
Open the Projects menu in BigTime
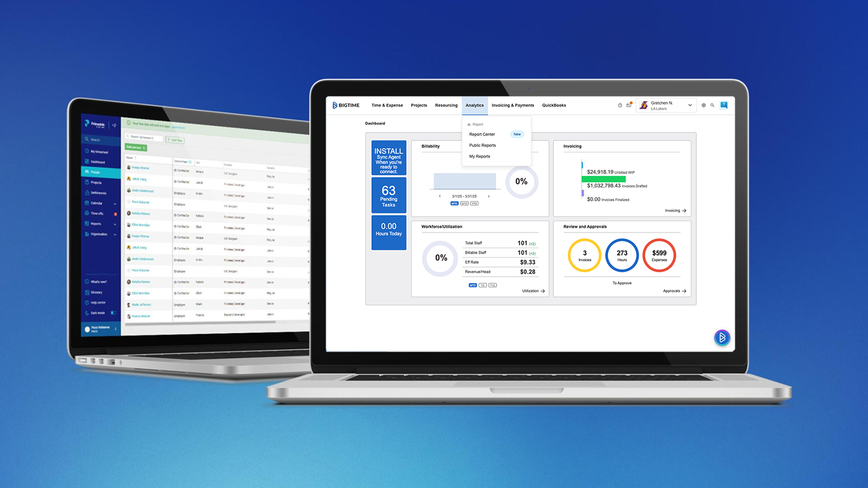tap(419, 105)
